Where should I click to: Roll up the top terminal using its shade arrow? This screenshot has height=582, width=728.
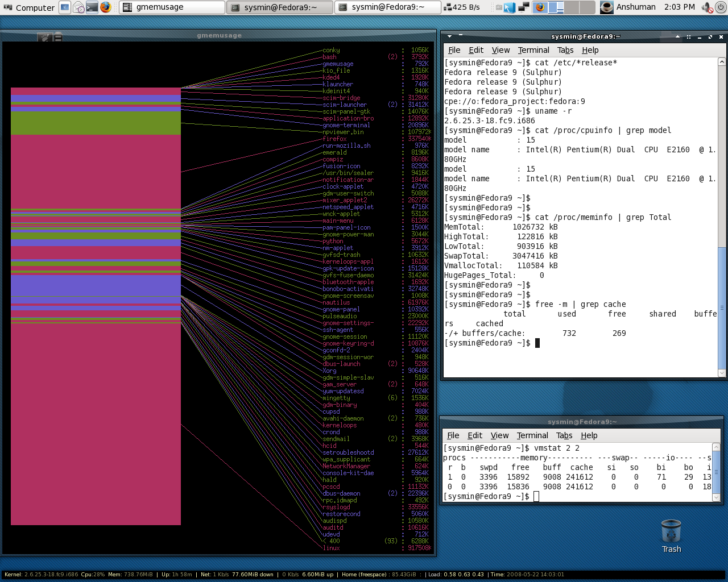[677, 36]
